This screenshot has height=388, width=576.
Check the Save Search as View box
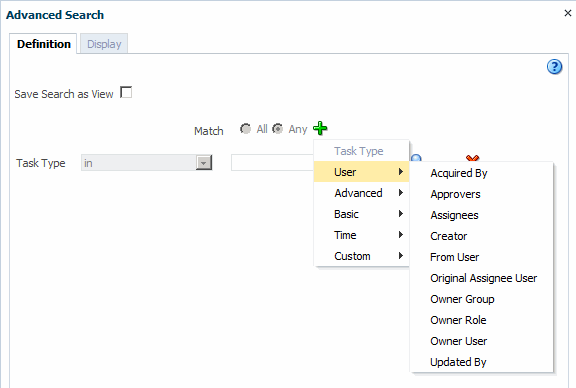pyautogui.click(x=126, y=92)
